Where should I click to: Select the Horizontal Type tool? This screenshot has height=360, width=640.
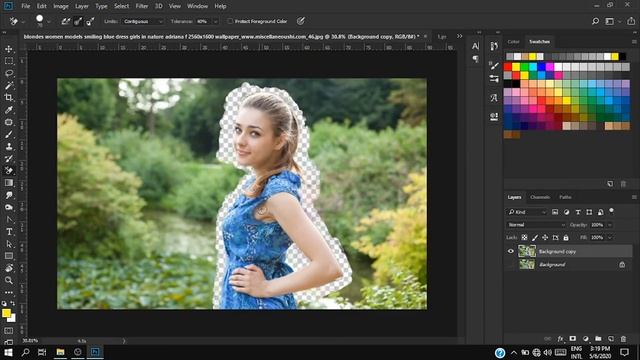pyautogui.click(x=9, y=232)
